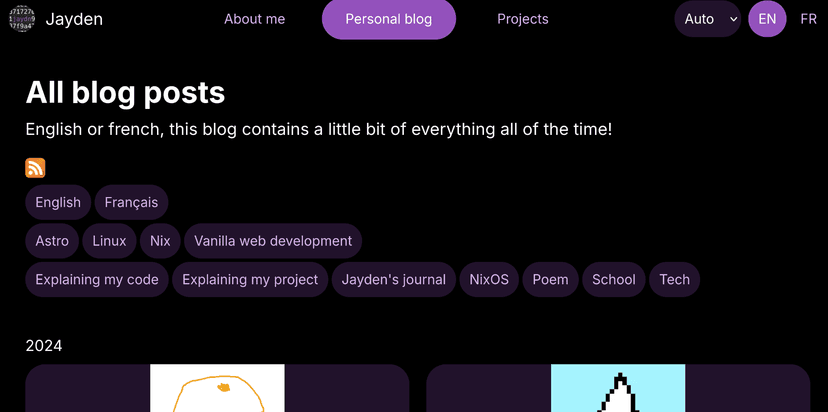
Task: Choose the Vanilla web development tag
Action: (273, 241)
